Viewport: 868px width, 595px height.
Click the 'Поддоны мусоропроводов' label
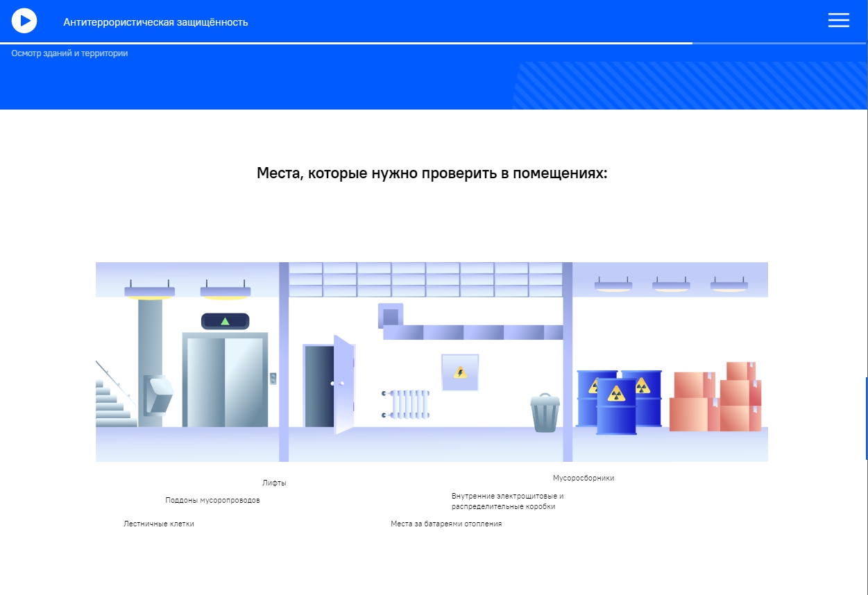point(212,501)
